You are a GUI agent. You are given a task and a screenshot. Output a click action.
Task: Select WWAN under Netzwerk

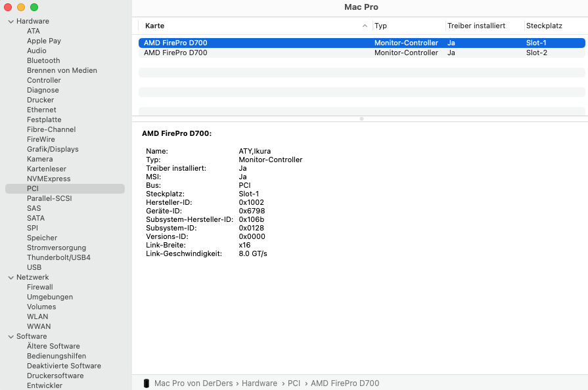39,327
